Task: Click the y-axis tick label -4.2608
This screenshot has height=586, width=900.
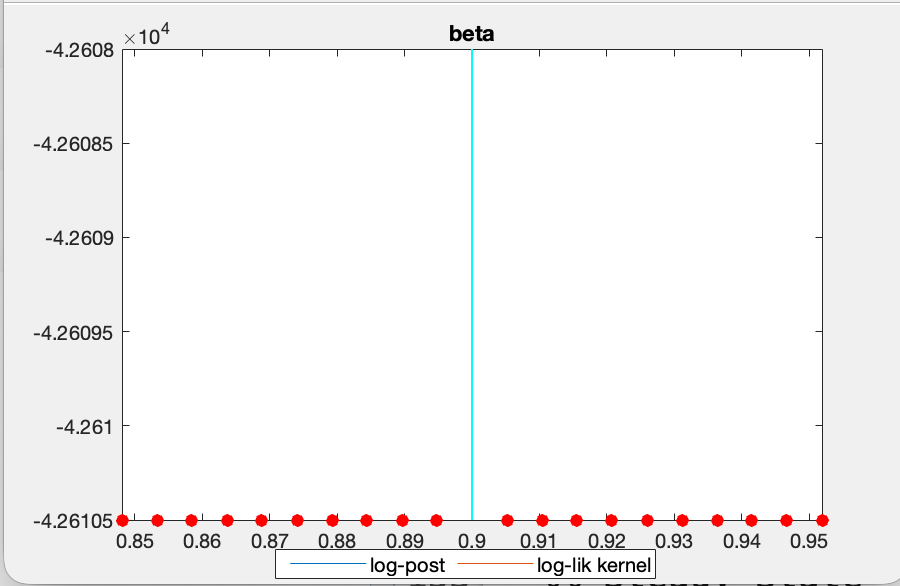Action: click(x=80, y=50)
